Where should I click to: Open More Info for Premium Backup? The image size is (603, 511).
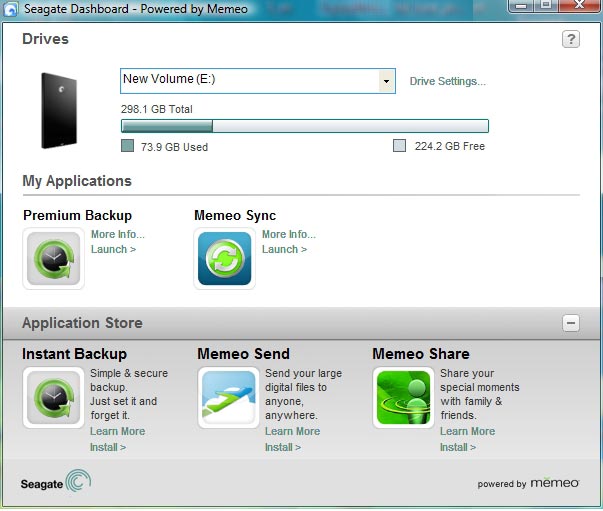(x=118, y=234)
